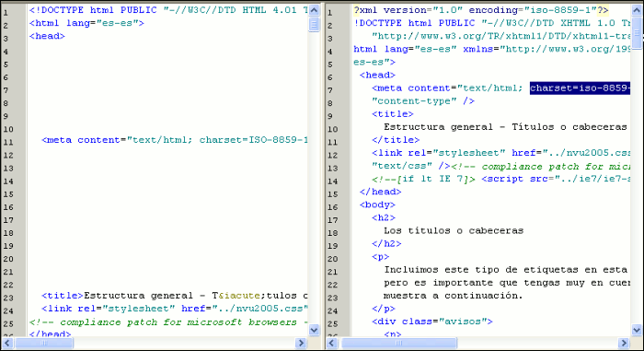This screenshot has width=644, height=351.
Task: Click the left pane's horizontal scrollbar thumb
Action: click(x=44, y=343)
